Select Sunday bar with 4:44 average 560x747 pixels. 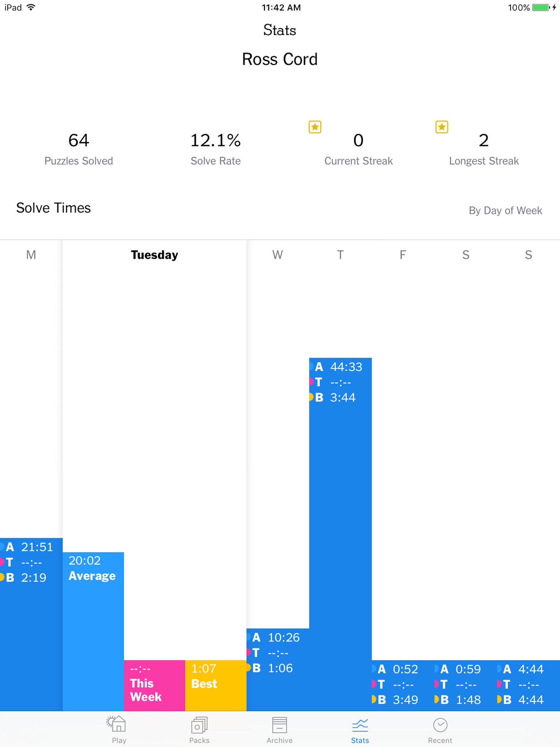[x=529, y=685]
